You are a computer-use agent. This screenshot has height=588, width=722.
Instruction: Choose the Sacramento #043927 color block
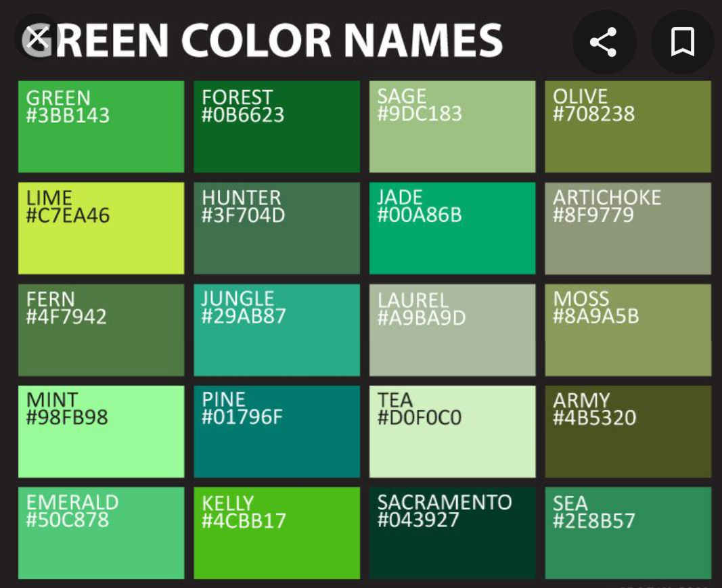click(452, 533)
